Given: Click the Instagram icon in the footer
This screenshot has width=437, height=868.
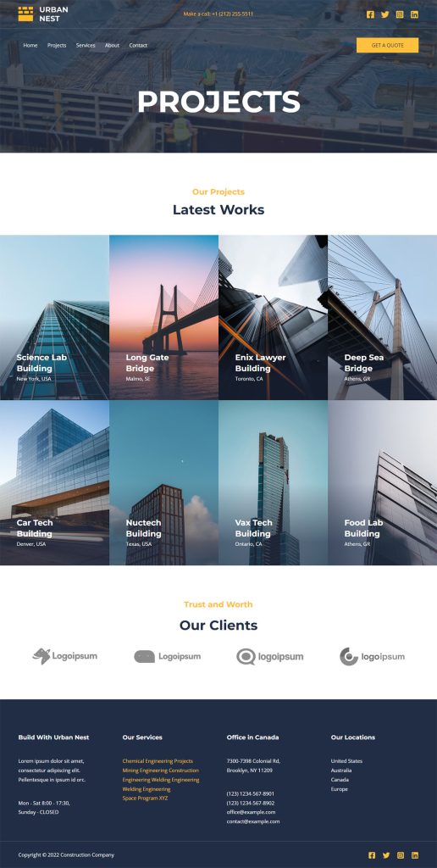Looking at the screenshot, I should tap(401, 855).
